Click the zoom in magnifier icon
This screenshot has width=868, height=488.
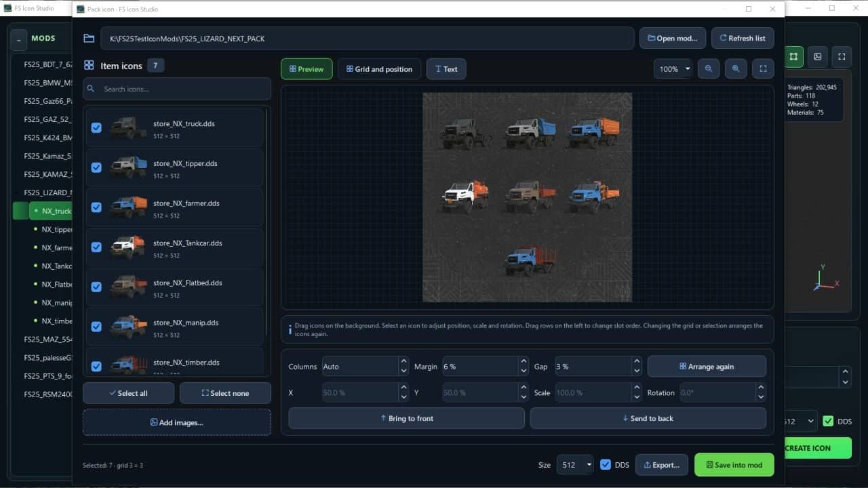click(x=736, y=68)
